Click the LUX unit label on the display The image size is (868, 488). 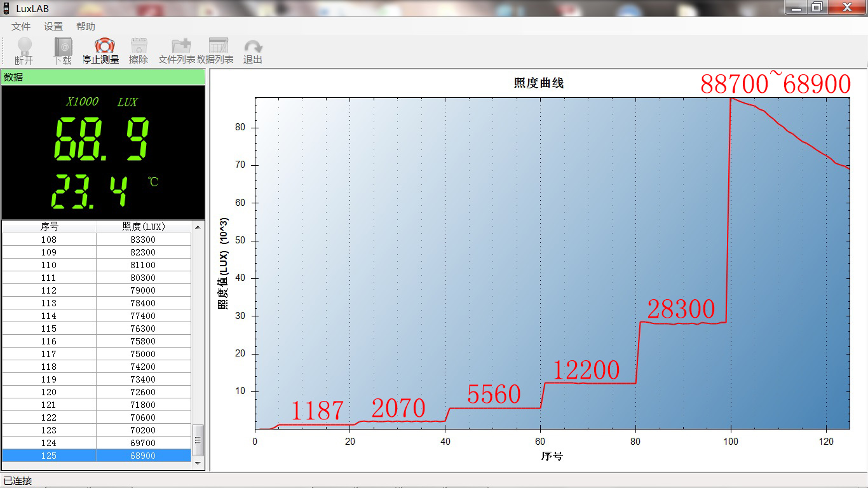127,102
